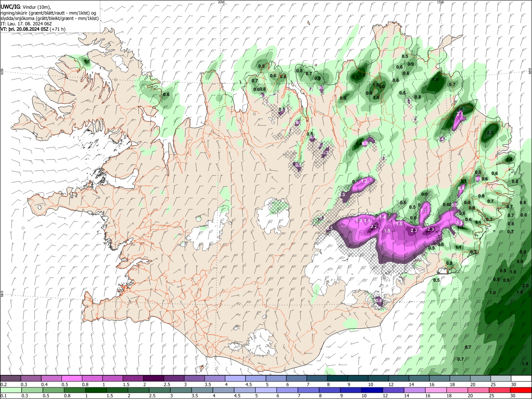Click the white 30 swatch in top legend

[x=522, y=378]
